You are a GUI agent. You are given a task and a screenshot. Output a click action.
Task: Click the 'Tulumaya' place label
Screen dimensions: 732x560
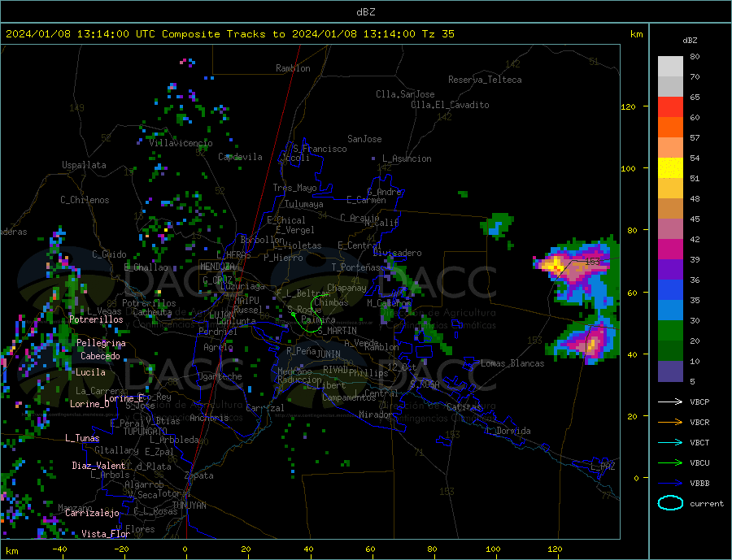[304, 204]
